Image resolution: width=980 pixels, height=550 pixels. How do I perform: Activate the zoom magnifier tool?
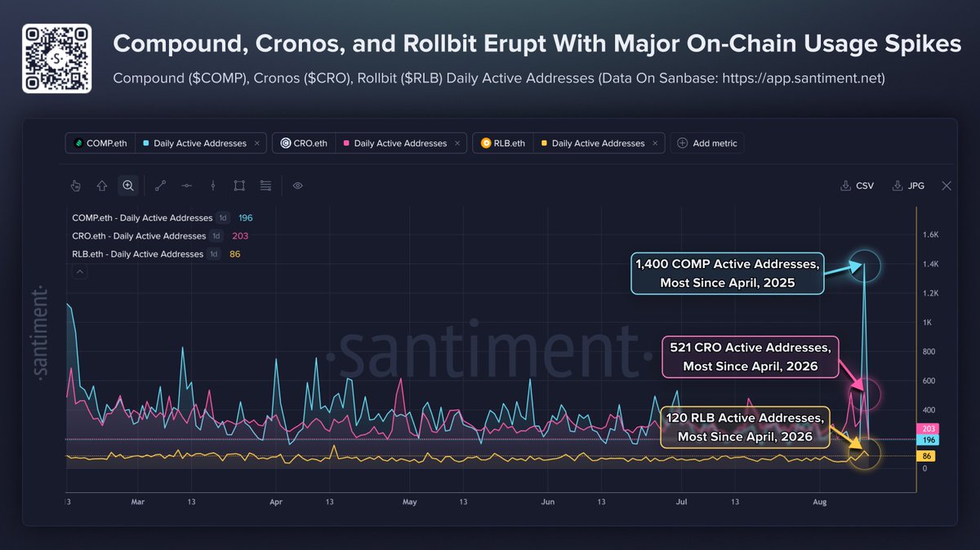pyautogui.click(x=128, y=186)
